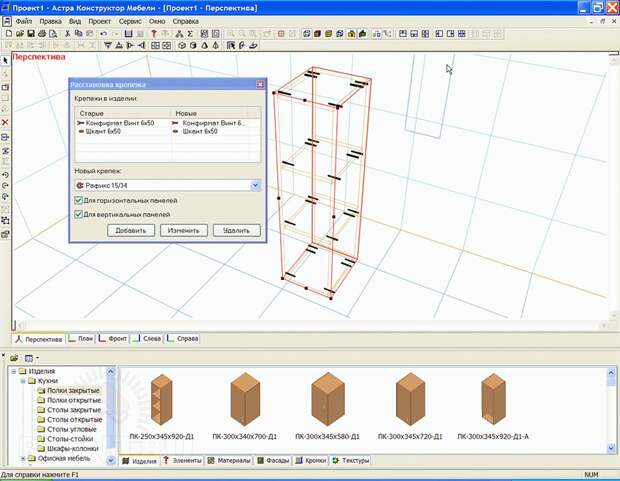The height and width of the screenshot is (481, 620).
Task: Click the Добавить button
Action: pyautogui.click(x=131, y=230)
